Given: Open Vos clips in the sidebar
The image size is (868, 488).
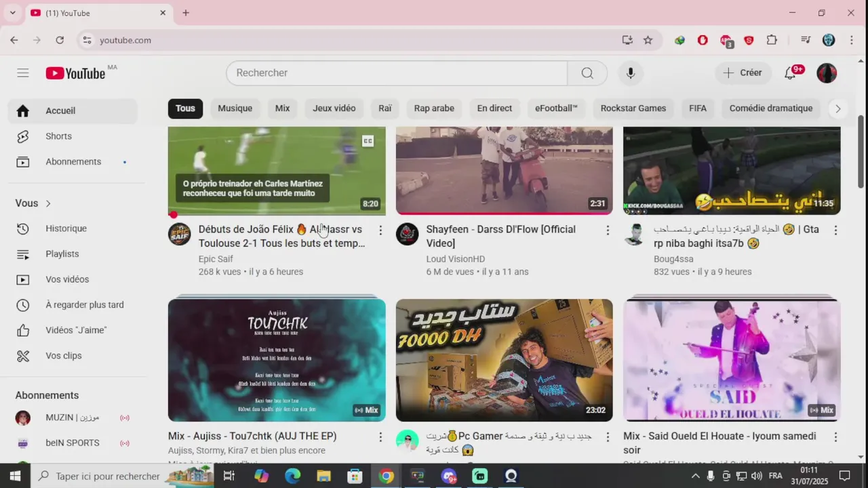Looking at the screenshot, I should [73, 355].
